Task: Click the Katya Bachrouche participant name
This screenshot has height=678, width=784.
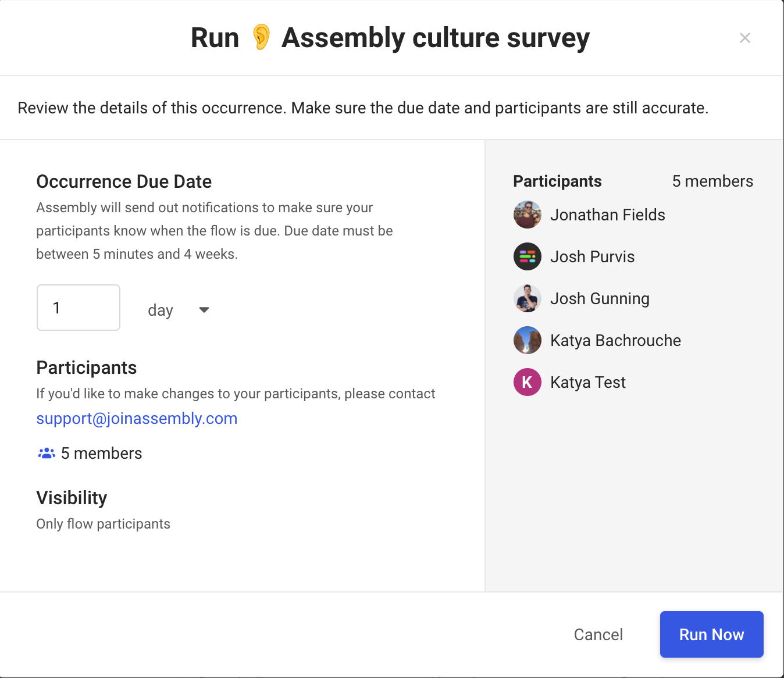Action: (x=615, y=340)
